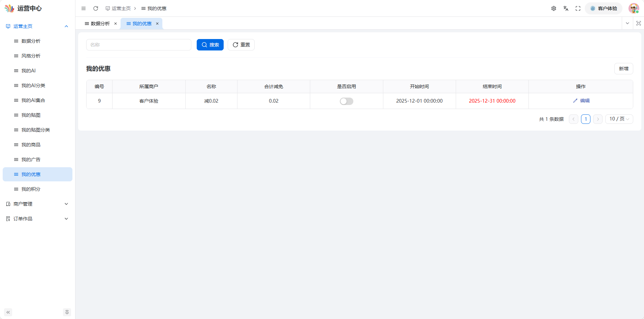
Task: Click the 名称 search input field
Action: tap(139, 45)
